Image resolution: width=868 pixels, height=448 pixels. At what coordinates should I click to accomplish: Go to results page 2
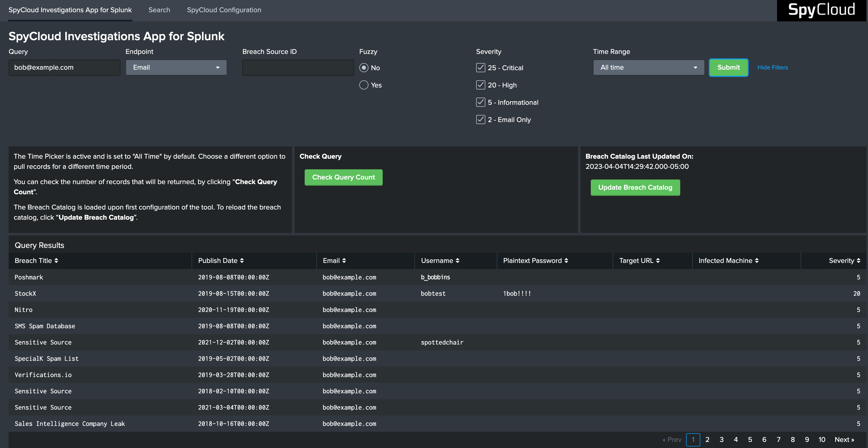point(707,440)
